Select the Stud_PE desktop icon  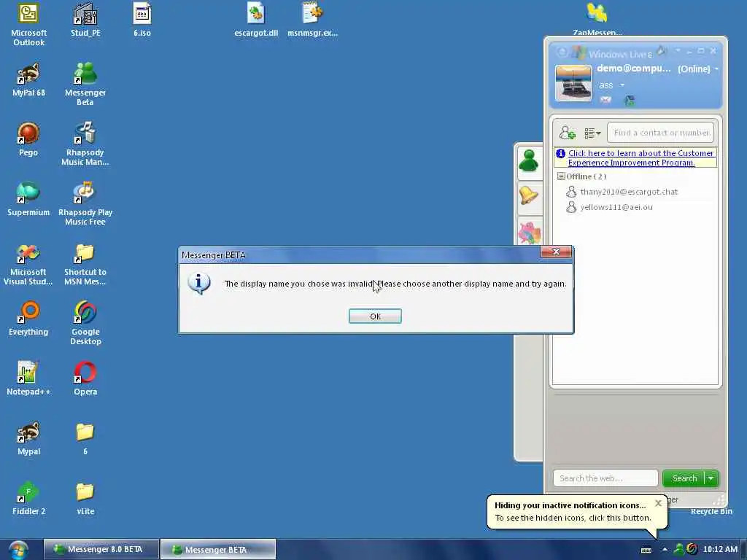point(86,20)
